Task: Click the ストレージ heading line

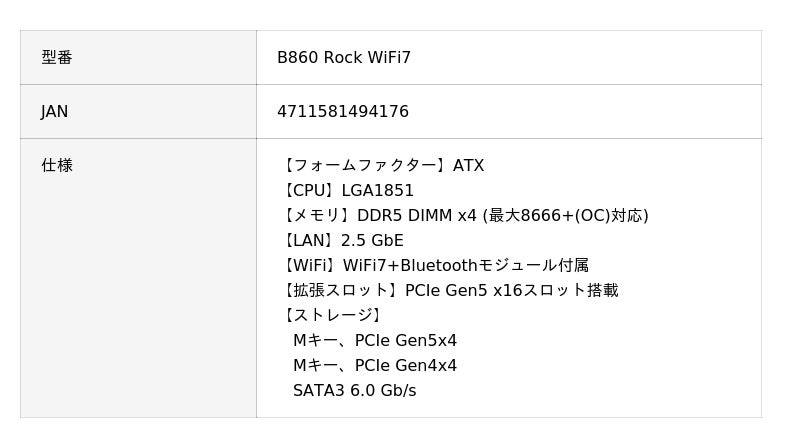Action: coord(332,316)
